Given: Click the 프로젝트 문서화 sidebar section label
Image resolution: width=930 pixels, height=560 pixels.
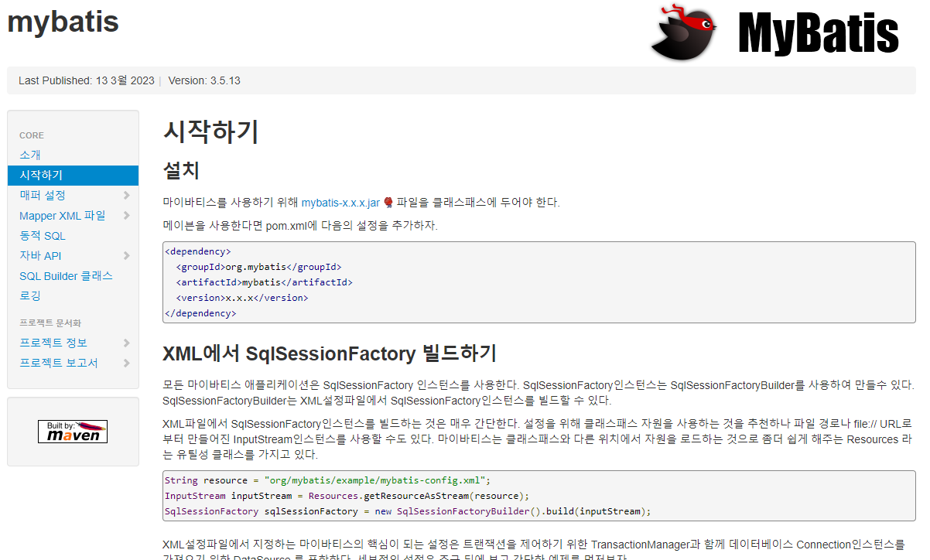Looking at the screenshot, I should coord(50,323).
